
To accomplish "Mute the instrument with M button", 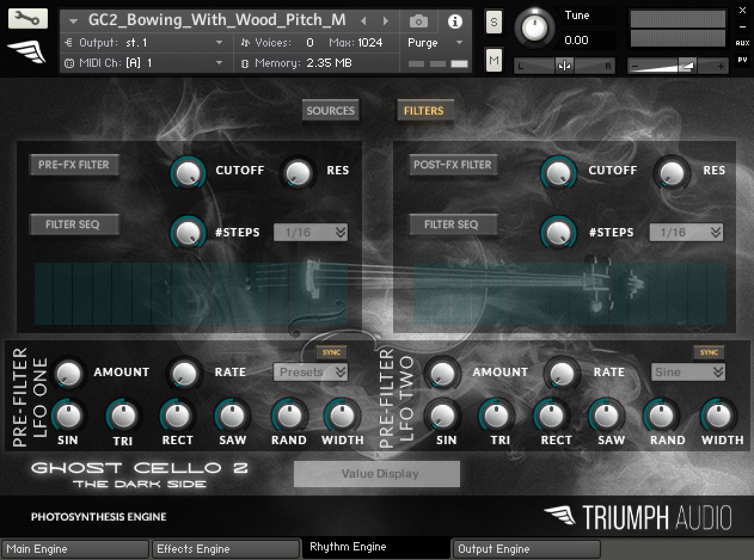I will tap(494, 60).
